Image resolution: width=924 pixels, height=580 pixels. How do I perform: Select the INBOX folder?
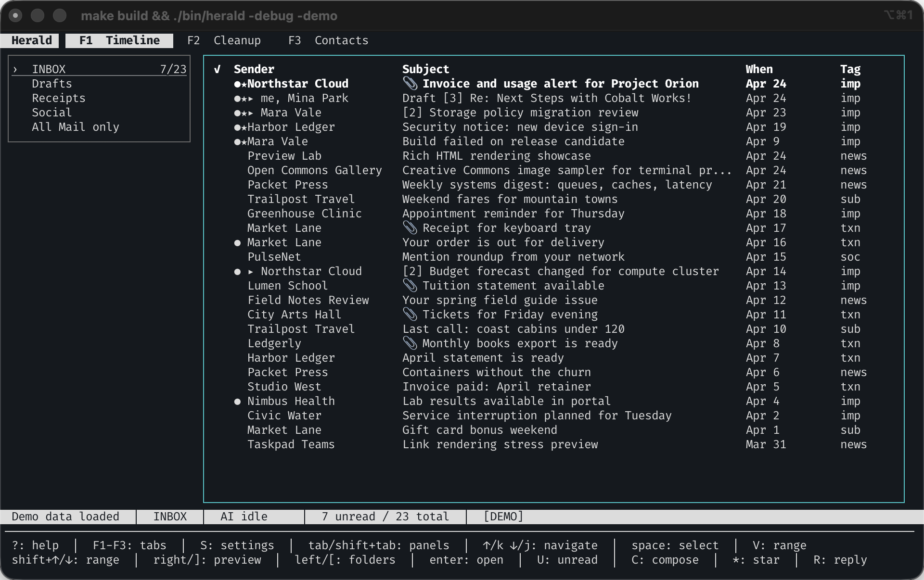[99, 69]
